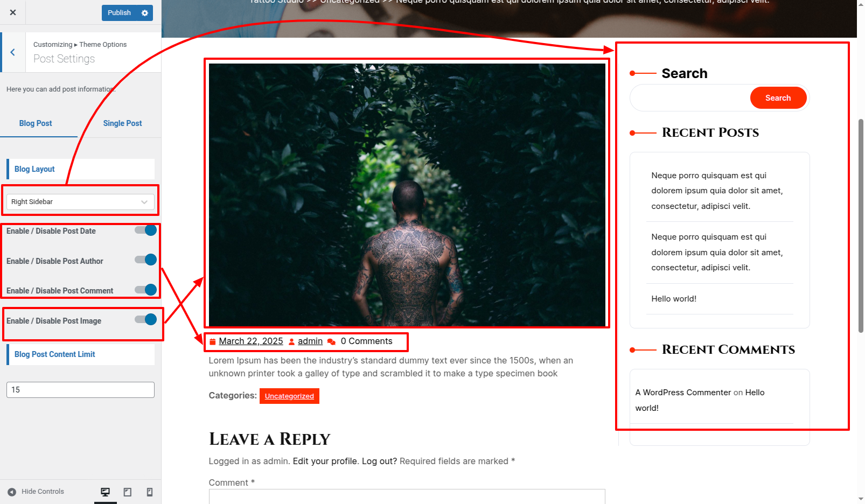
Task: Switch to tablet preview device icon
Action: coord(128,492)
